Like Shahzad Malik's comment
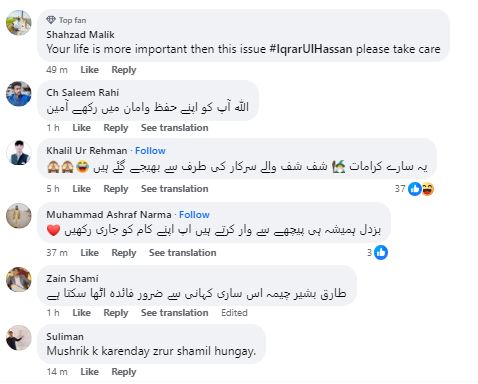Viewport: 478px width, 384px height. (x=89, y=70)
